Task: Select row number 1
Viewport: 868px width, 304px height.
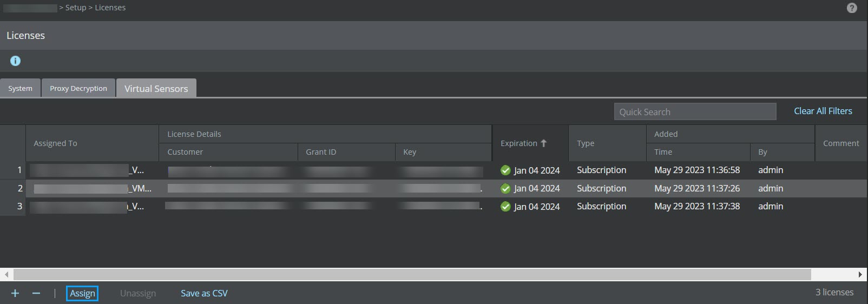Action: 19,170
